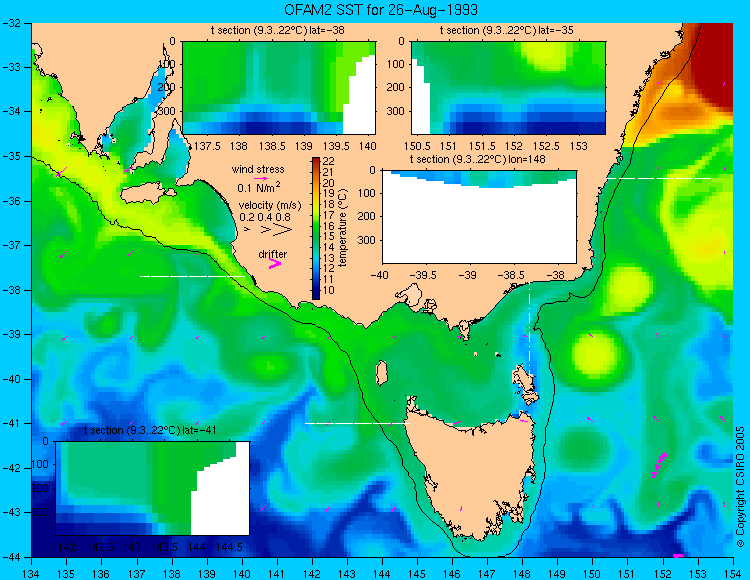Viewport: 750px width, 580px height.
Task: Open the temperature section inset for lat=-38
Action: pyautogui.click(x=279, y=88)
